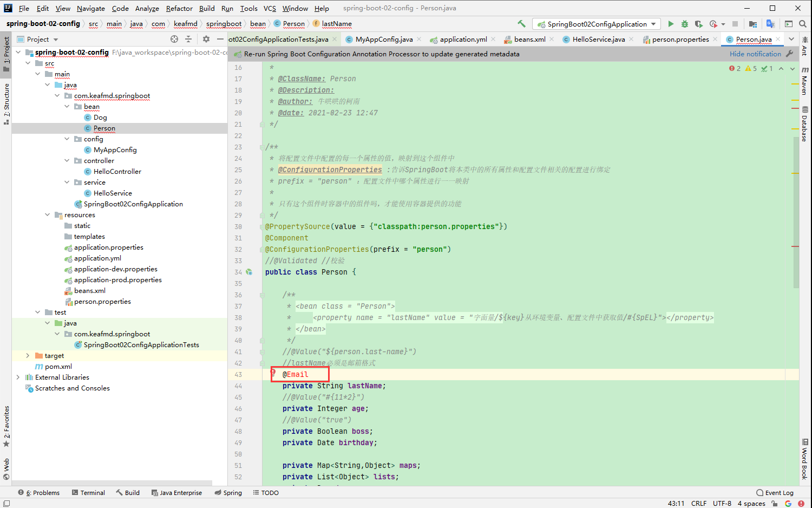
Task: Close the MyAppConfig.java tab
Action: point(419,39)
